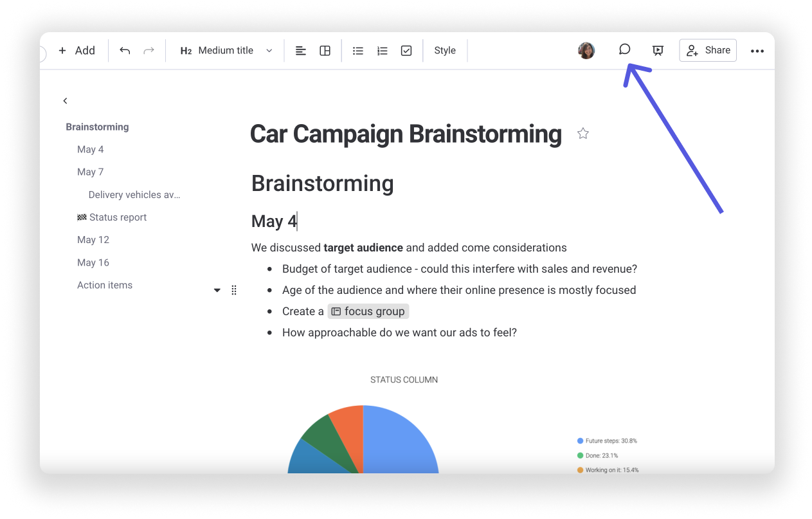The height and width of the screenshot is (519, 812).
Task: Collapse the outline sidebar with back chevron
Action: click(65, 101)
